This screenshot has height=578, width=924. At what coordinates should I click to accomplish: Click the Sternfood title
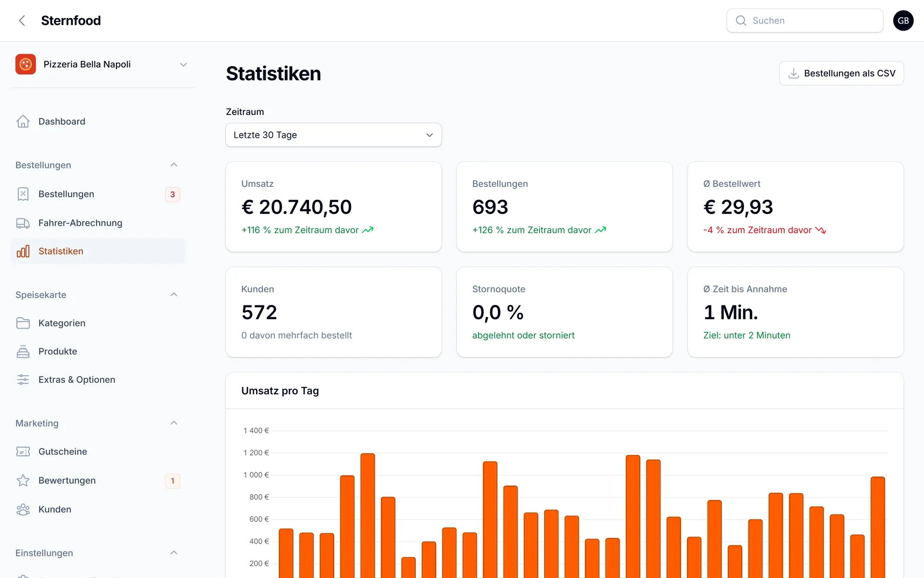[x=71, y=21]
